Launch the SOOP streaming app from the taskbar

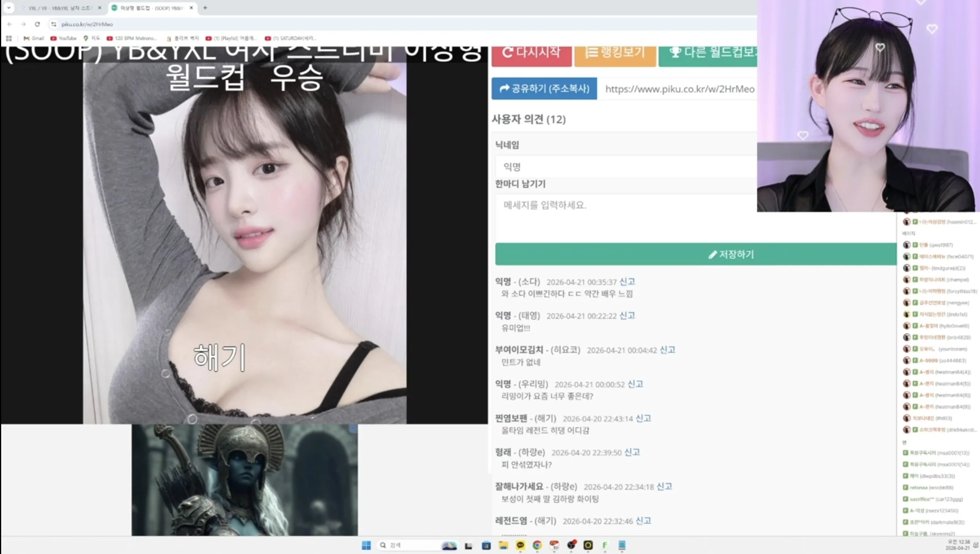pyautogui.click(x=589, y=545)
